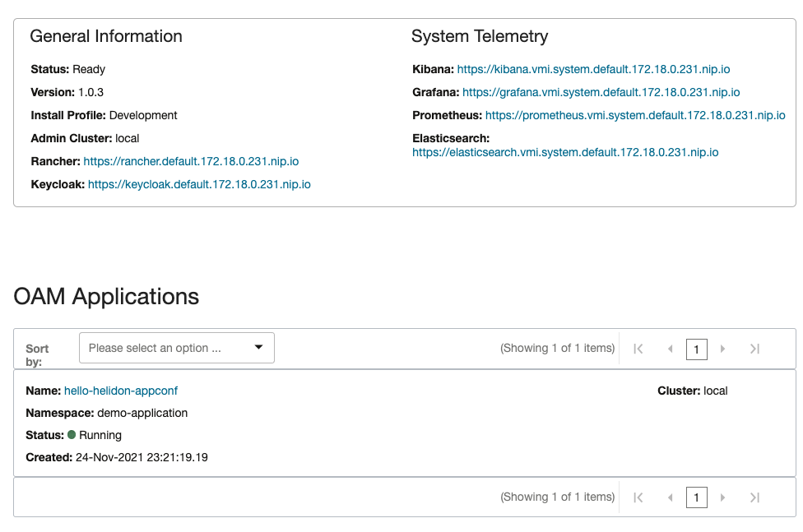Open hello-helidon-appconf application details
The width and height of the screenshot is (803, 532).
121,391
